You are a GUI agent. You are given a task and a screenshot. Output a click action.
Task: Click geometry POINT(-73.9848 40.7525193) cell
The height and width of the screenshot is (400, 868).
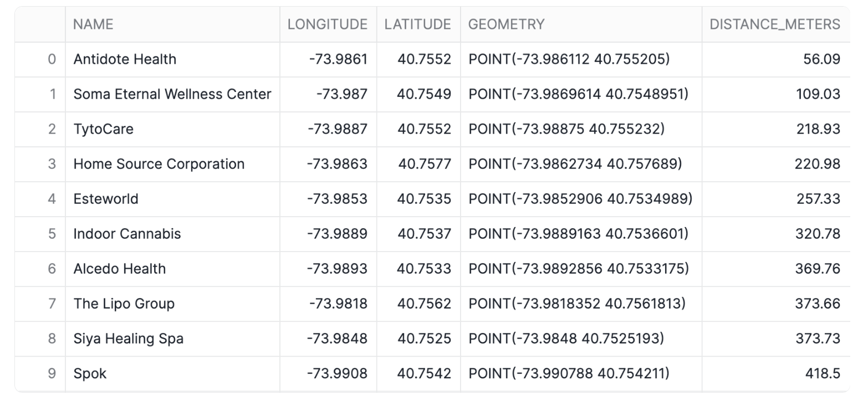tap(566, 339)
